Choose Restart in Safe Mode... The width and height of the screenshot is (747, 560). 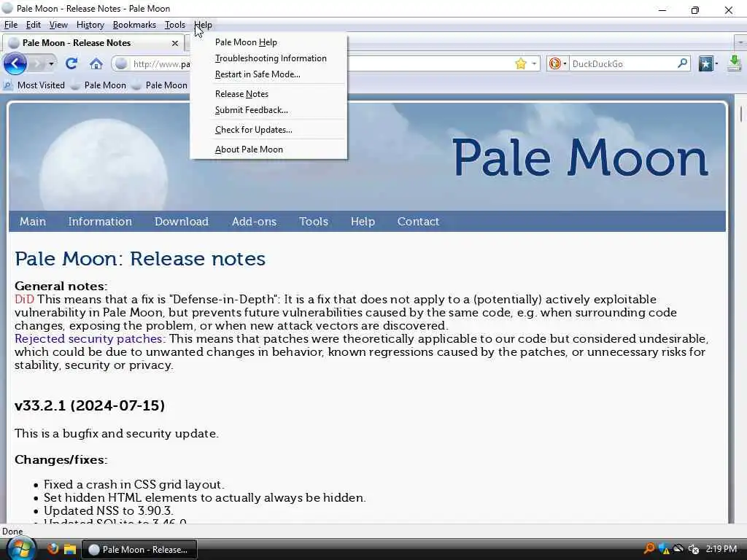tap(268, 74)
